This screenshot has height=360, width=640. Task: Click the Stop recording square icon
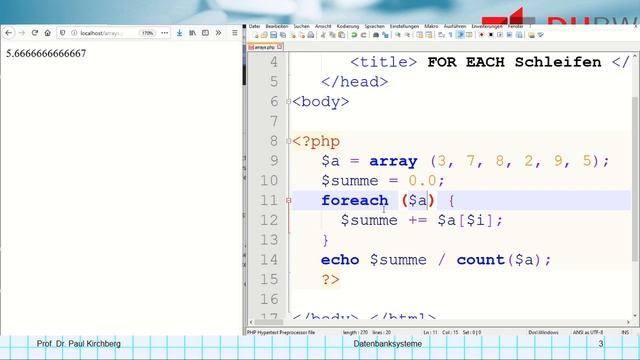pos(491,35)
